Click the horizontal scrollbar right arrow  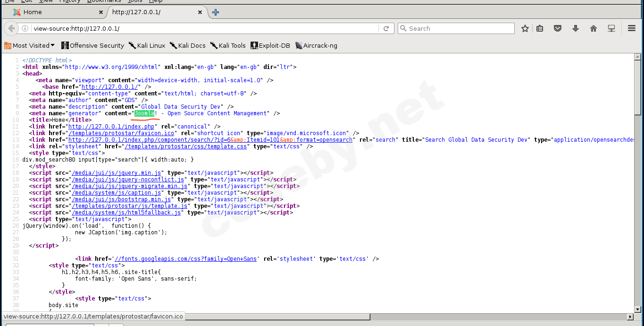click(630, 317)
